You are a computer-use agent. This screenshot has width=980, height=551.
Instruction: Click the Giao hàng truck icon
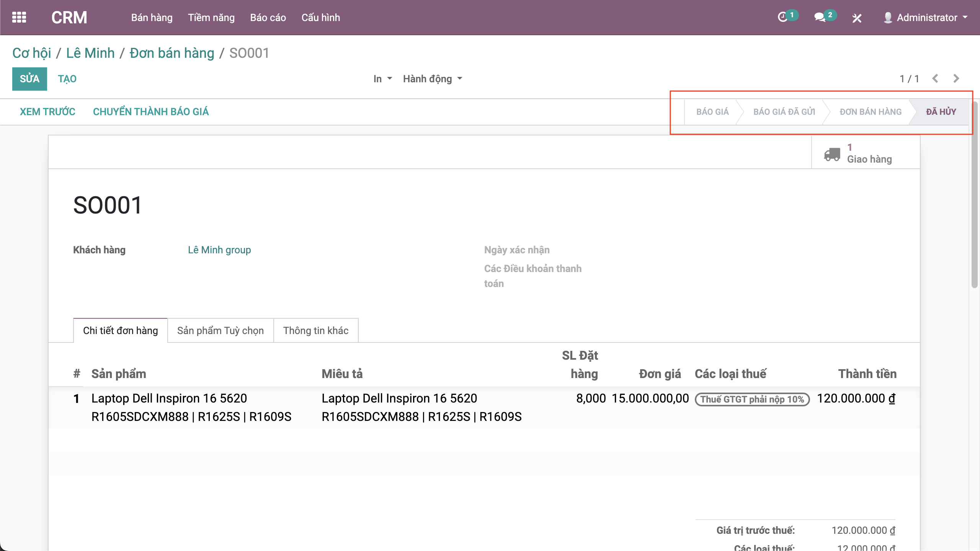(x=832, y=154)
